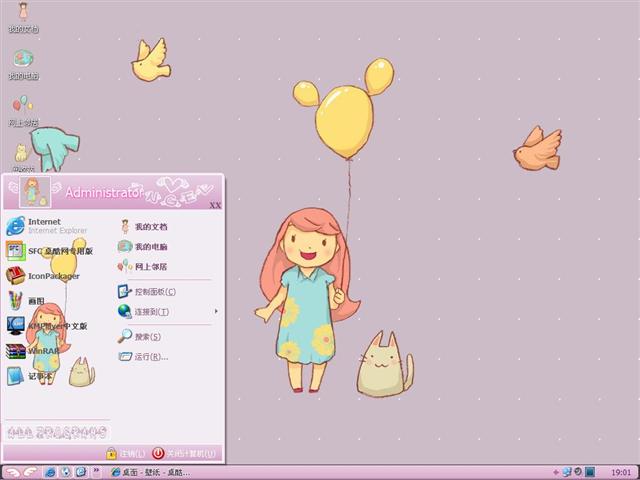This screenshot has width=640, height=480.
Task: Open 我的电脑 desktop icon
Action: (23, 63)
